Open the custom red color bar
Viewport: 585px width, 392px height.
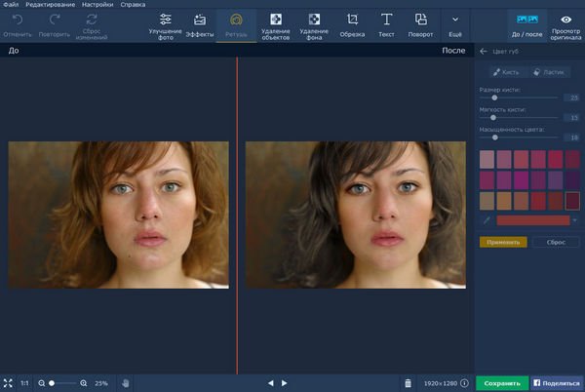click(x=533, y=220)
